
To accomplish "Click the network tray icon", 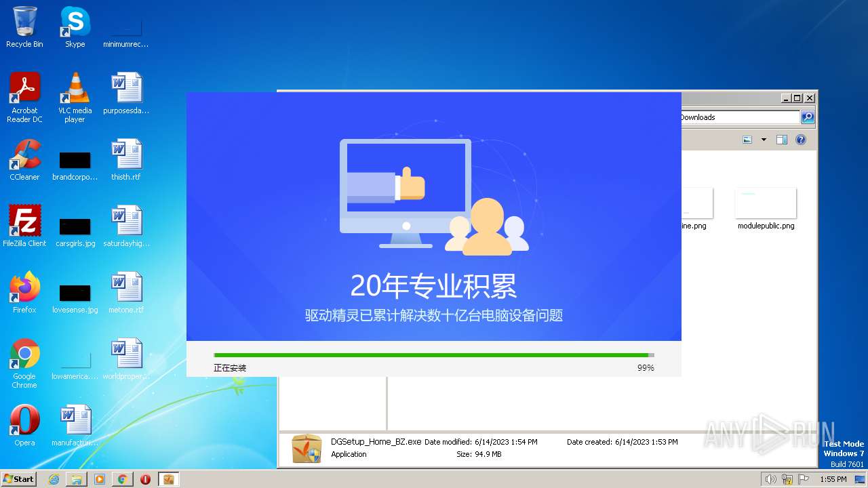I will (x=787, y=479).
